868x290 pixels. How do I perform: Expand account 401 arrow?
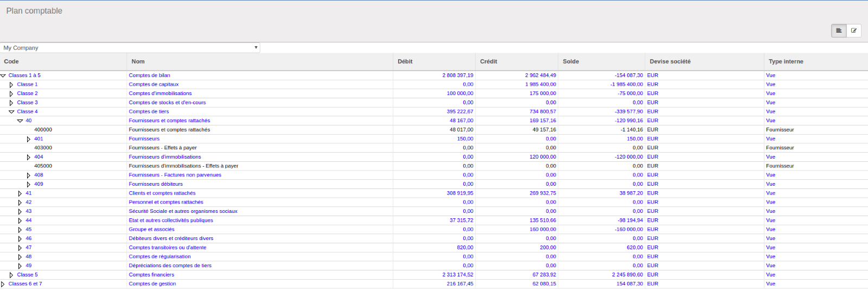tap(29, 139)
